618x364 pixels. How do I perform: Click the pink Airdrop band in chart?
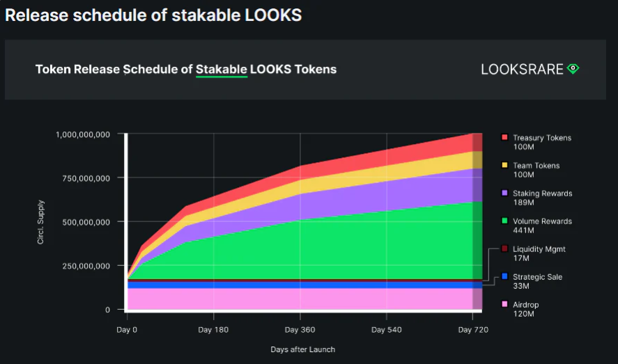click(x=300, y=299)
